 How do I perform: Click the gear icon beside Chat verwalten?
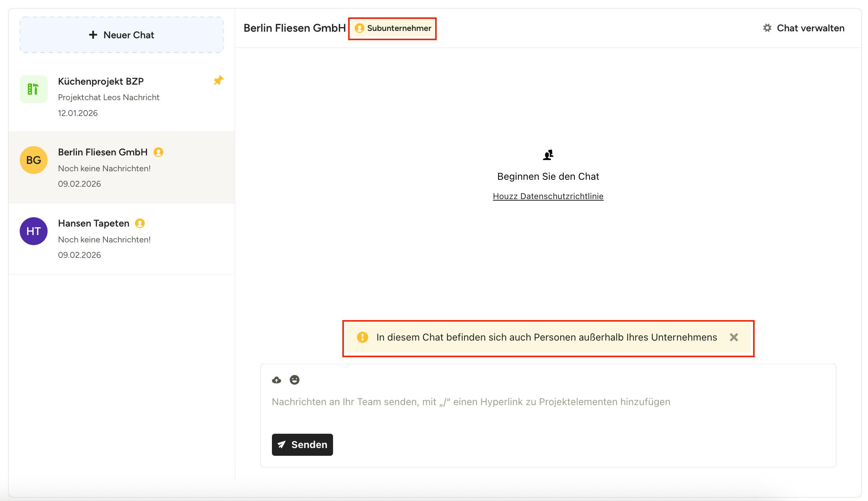[x=767, y=28]
